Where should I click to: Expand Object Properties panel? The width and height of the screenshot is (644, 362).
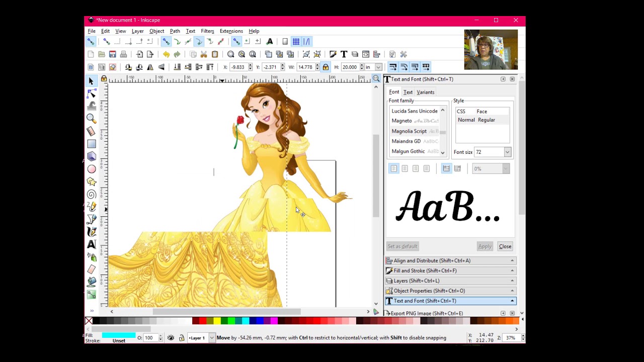point(450,291)
